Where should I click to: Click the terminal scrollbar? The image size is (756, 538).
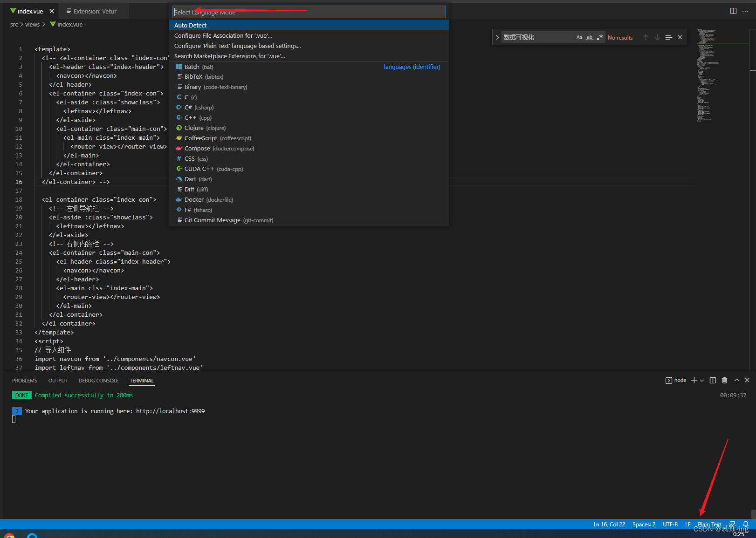coord(753,513)
